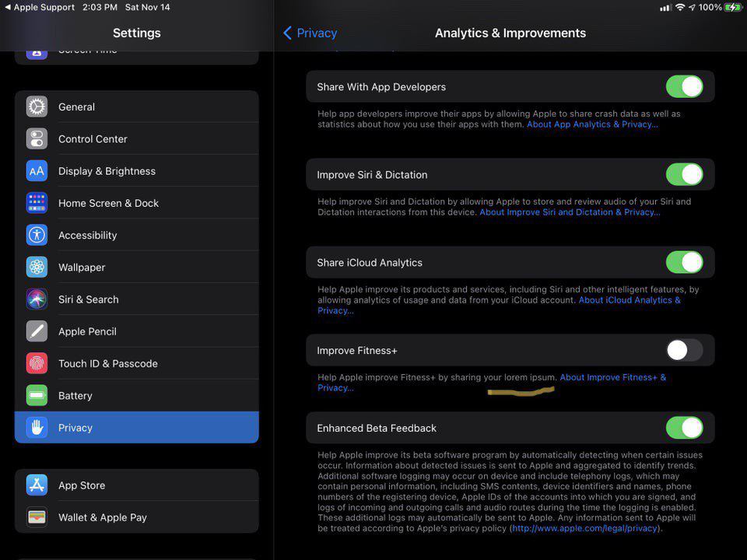Screen dimensions: 747x560
Task: Open About App Analytics & Privacy link
Action: 592,124
